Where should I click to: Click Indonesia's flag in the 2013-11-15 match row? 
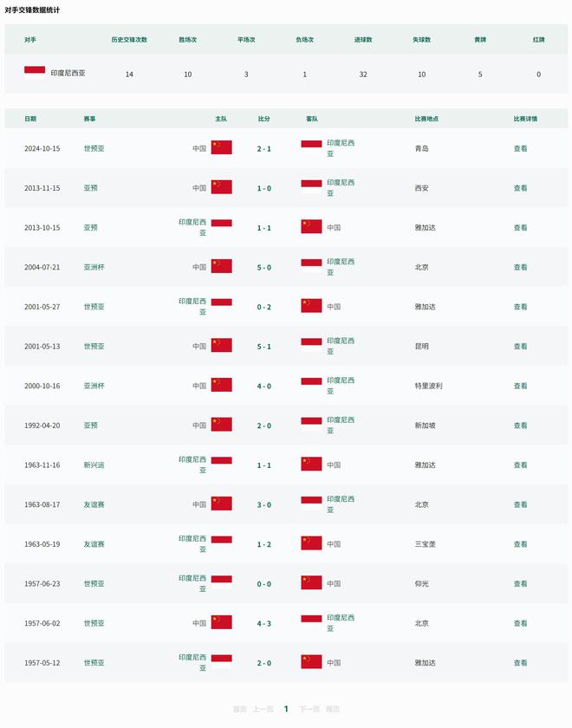(311, 187)
